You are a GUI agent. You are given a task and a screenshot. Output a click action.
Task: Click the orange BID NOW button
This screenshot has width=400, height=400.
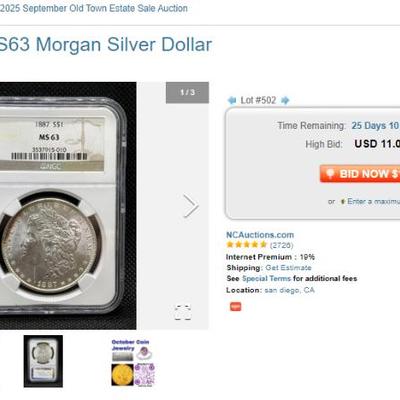point(360,174)
